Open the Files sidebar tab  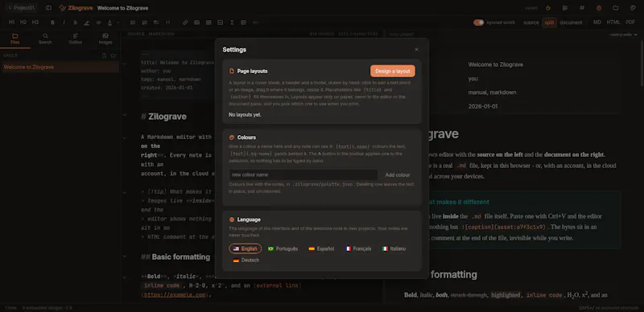tap(15, 39)
